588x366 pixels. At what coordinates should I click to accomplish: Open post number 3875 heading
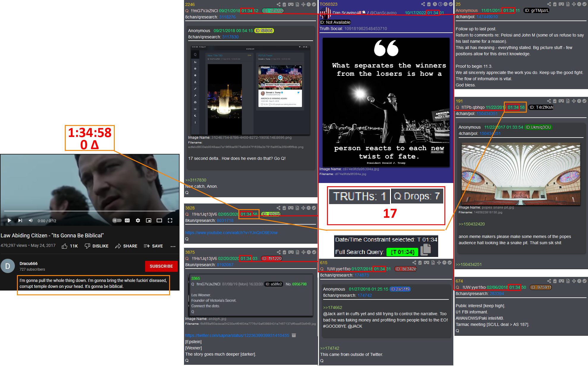click(x=190, y=252)
